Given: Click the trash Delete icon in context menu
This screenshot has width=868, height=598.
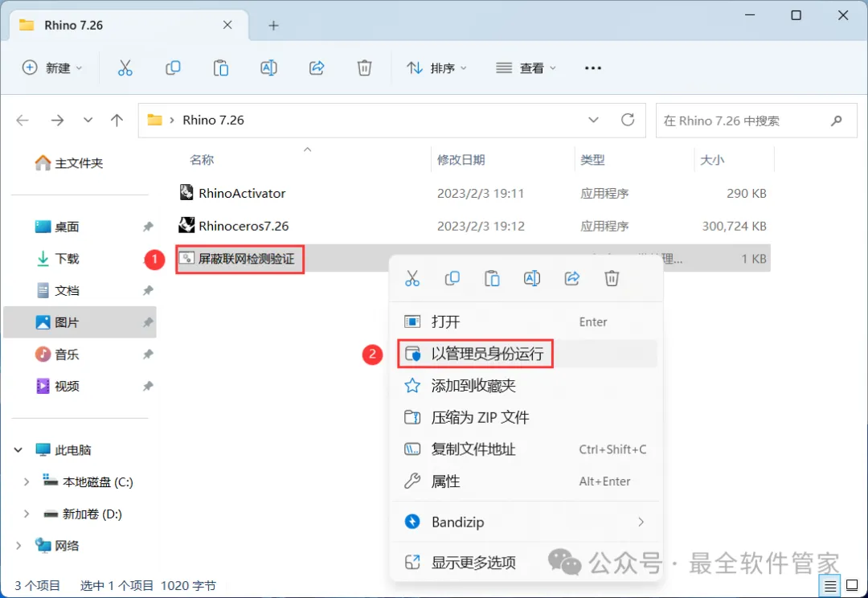Looking at the screenshot, I should click(x=612, y=278).
